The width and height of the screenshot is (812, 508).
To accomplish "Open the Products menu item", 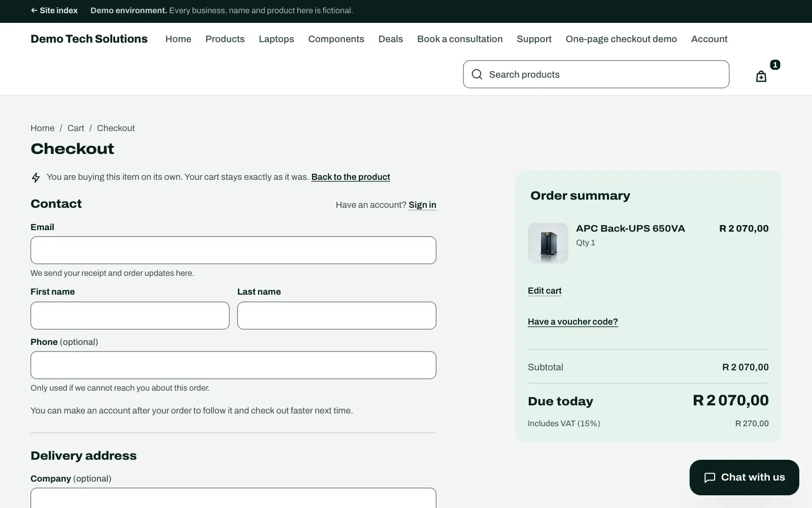I will pos(225,39).
